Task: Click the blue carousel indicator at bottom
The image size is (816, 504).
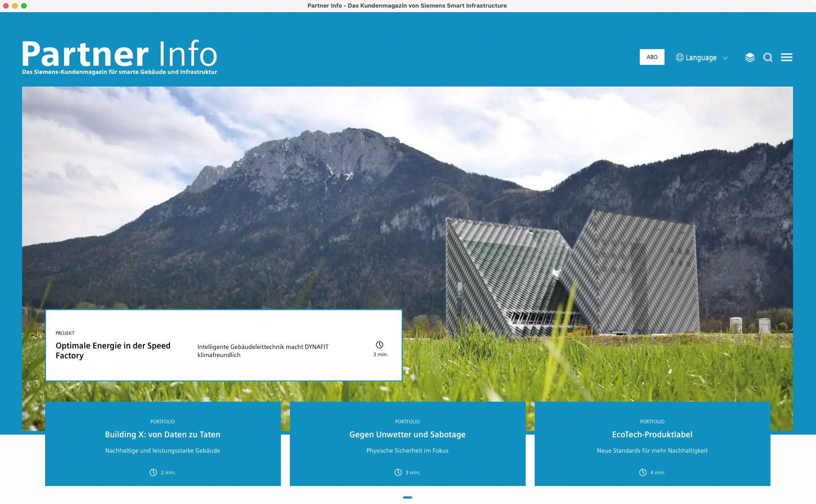Action: pos(408,497)
